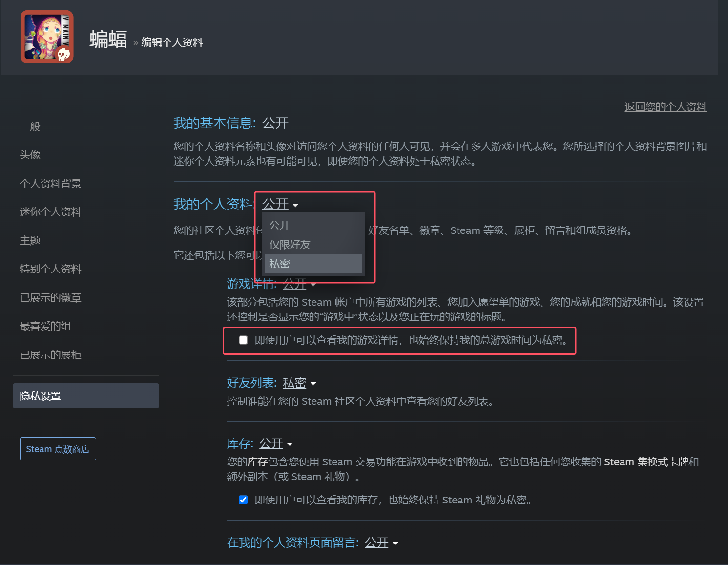Click the Steam 集换式卡牌 bold text
The width and height of the screenshot is (728, 565).
[x=646, y=462]
